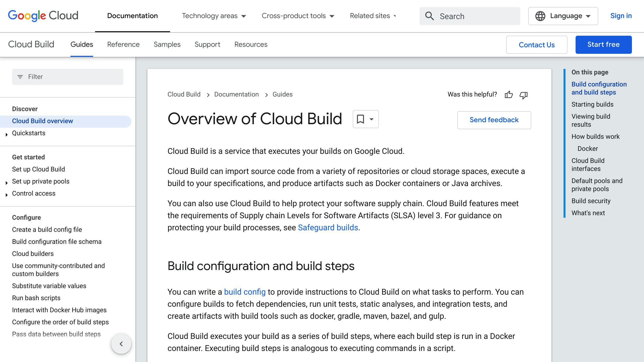
Task: Open the bookmark dropdown arrow
Action: tap(371, 119)
